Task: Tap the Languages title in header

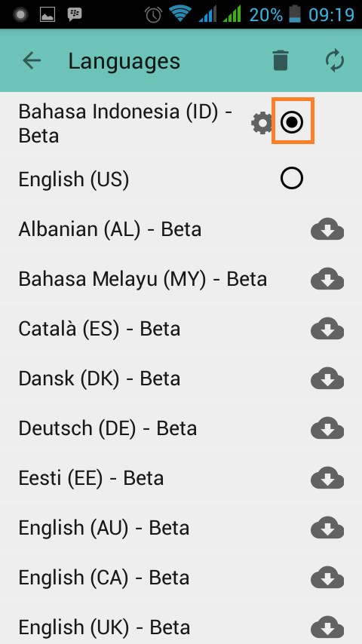Action: [124, 62]
